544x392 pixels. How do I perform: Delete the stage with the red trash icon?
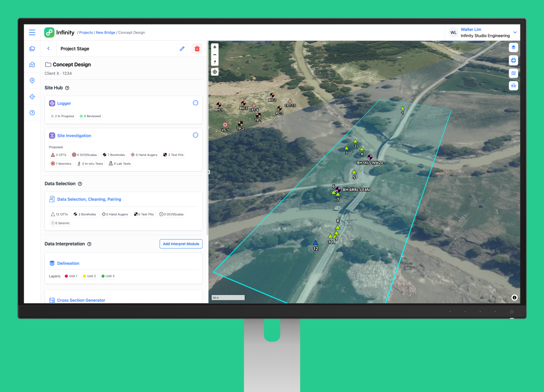pyautogui.click(x=197, y=48)
